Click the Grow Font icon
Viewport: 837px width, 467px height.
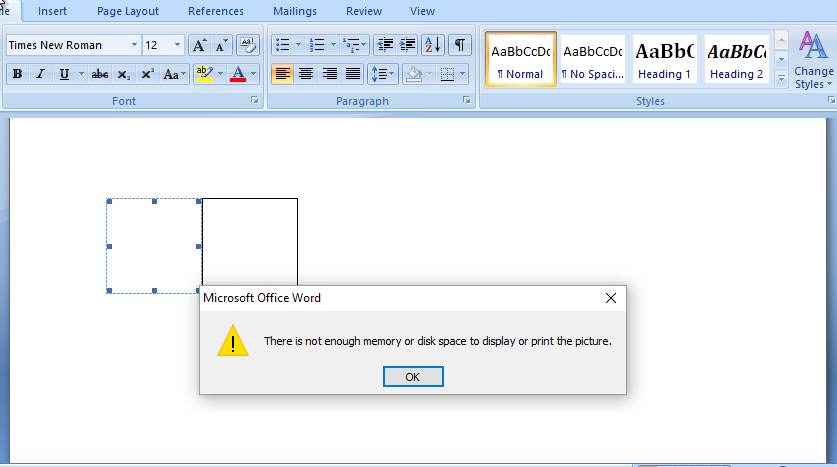(199, 45)
